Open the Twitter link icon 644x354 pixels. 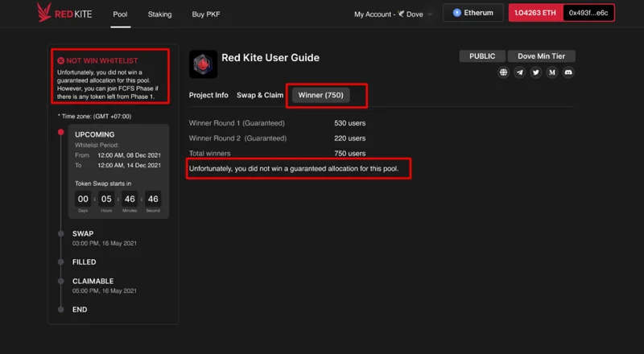pyautogui.click(x=535, y=72)
